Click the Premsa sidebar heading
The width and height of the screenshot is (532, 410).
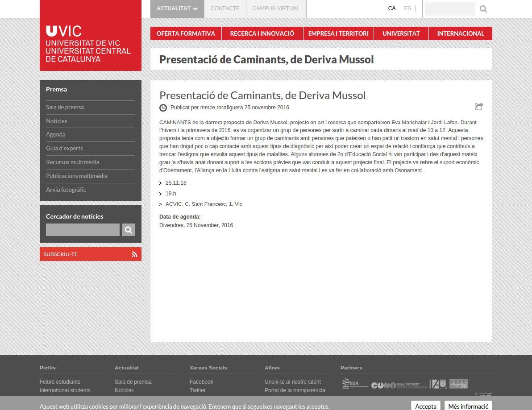[x=56, y=89]
